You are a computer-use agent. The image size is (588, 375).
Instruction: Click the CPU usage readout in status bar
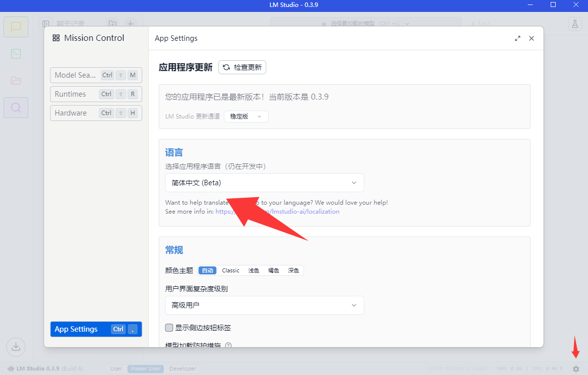pos(548,369)
